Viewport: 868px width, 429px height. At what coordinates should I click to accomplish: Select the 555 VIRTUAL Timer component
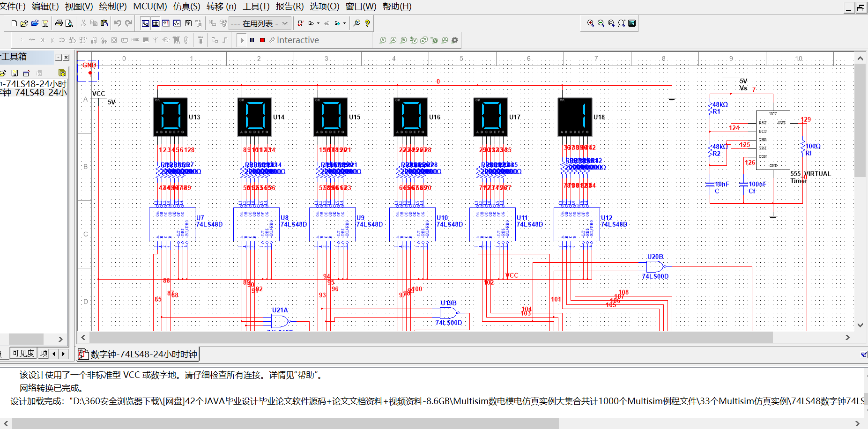[x=773, y=140]
